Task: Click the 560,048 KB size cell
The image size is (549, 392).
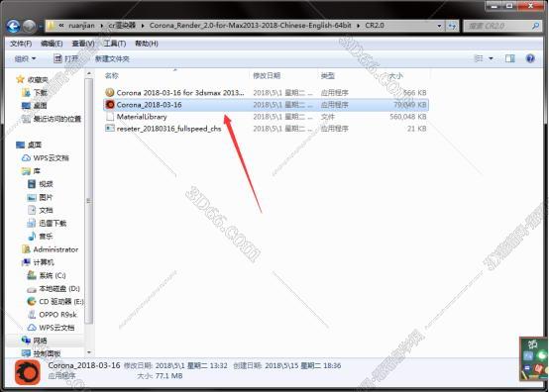Action: pyautogui.click(x=408, y=117)
